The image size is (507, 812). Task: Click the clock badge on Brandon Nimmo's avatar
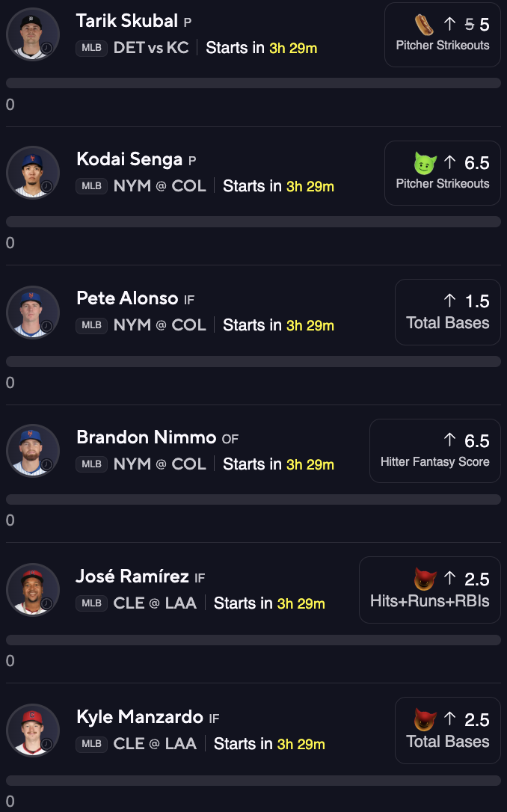pyautogui.click(x=46, y=464)
